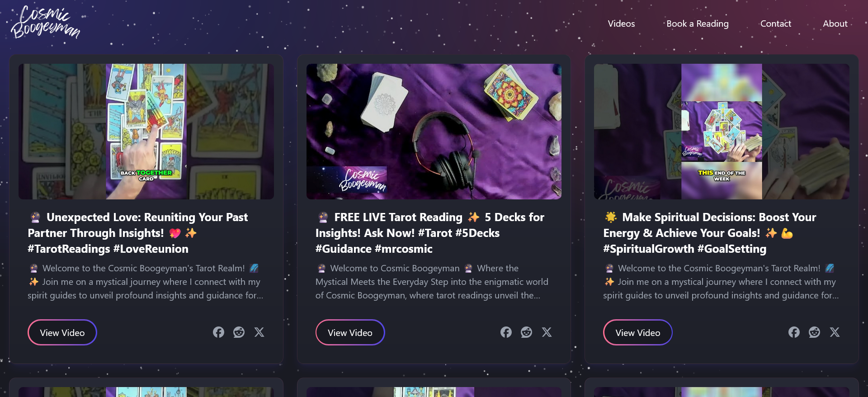Share Make Spiritual Decisions video on Facebook
This screenshot has width=868, height=397.
tap(794, 332)
